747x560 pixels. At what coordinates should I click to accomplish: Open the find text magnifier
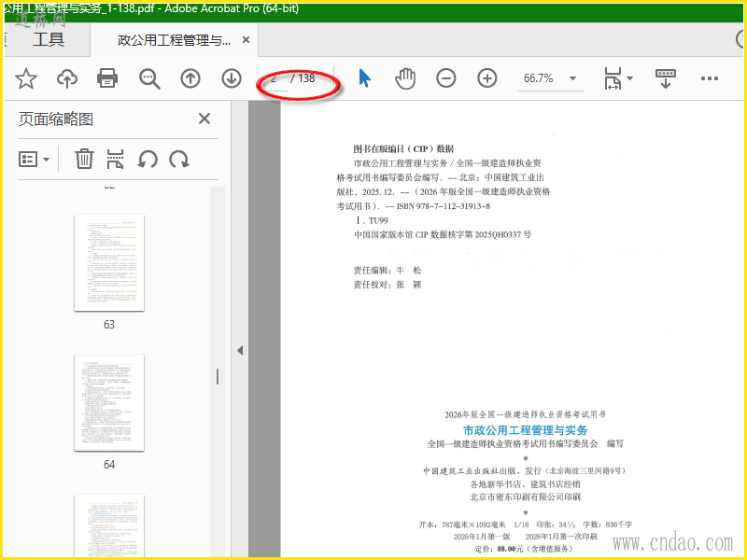(149, 78)
